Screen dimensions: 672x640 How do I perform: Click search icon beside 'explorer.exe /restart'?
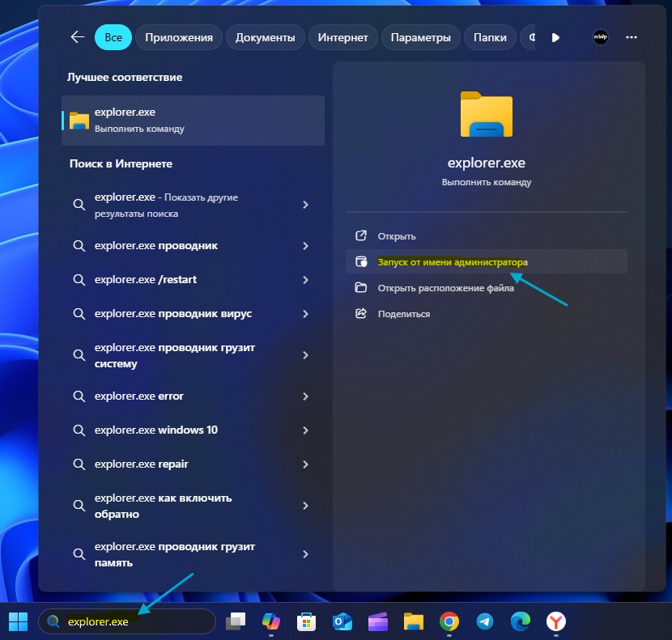pyautogui.click(x=79, y=280)
